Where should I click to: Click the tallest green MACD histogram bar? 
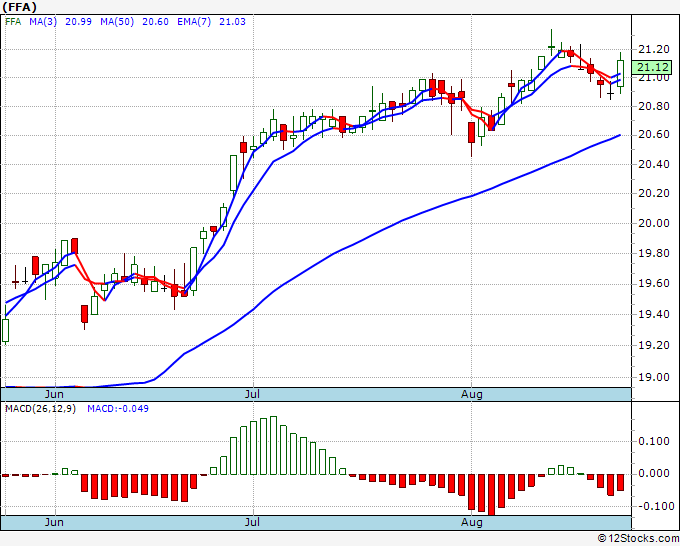tap(273, 445)
